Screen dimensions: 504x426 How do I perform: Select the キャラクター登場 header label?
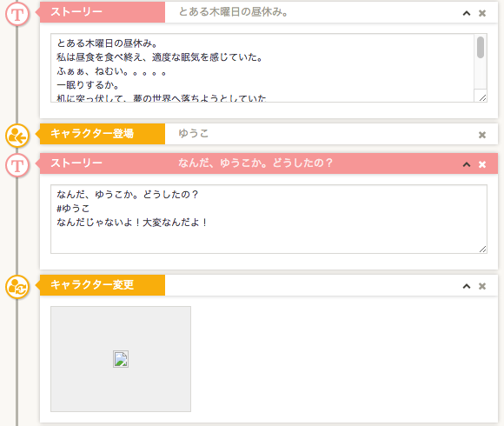pyautogui.click(x=92, y=133)
